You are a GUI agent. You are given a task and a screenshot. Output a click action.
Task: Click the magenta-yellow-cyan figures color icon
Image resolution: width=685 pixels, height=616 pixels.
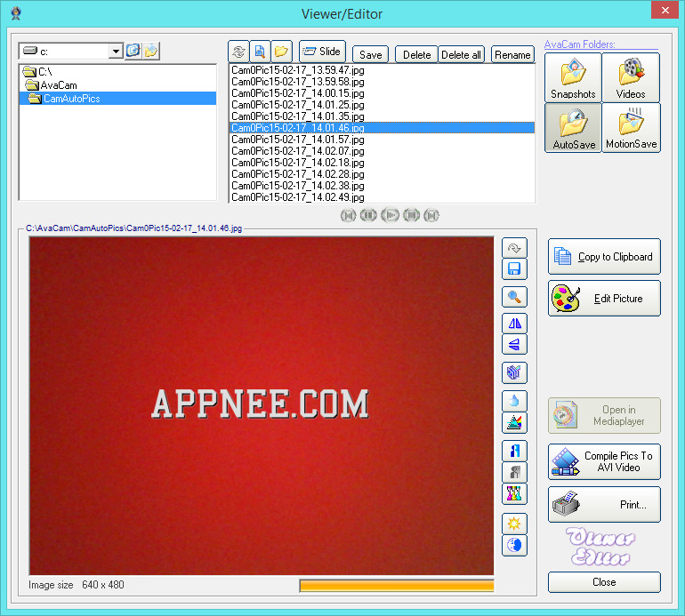pyautogui.click(x=514, y=493)
